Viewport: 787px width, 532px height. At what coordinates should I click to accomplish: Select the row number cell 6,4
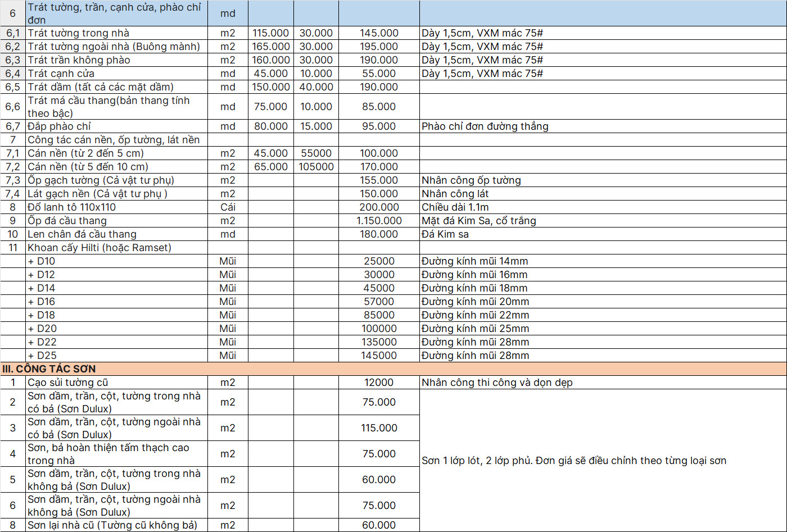(x=13, y=74)
